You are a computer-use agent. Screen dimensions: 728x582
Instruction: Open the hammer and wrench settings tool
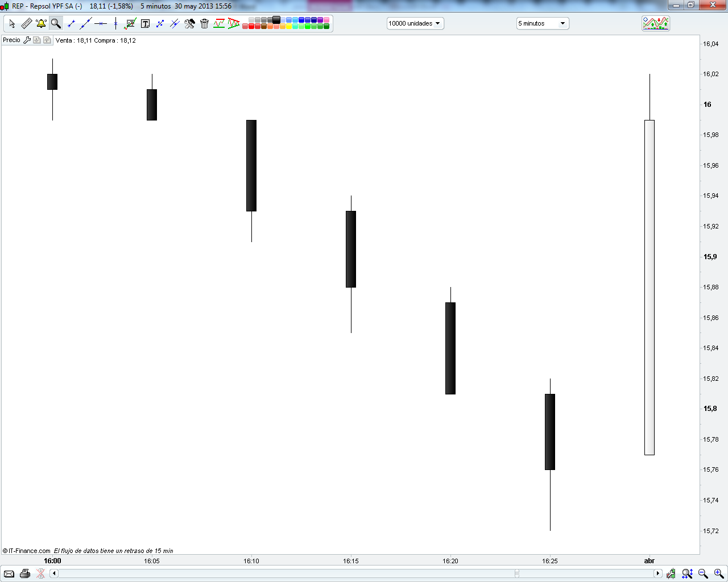click(189, 23)
